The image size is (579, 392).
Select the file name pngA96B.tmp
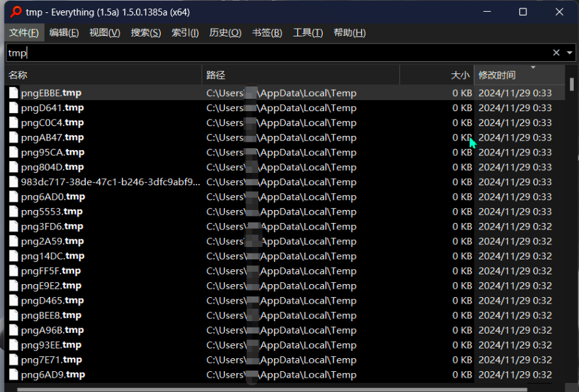[x=53, y=330]
